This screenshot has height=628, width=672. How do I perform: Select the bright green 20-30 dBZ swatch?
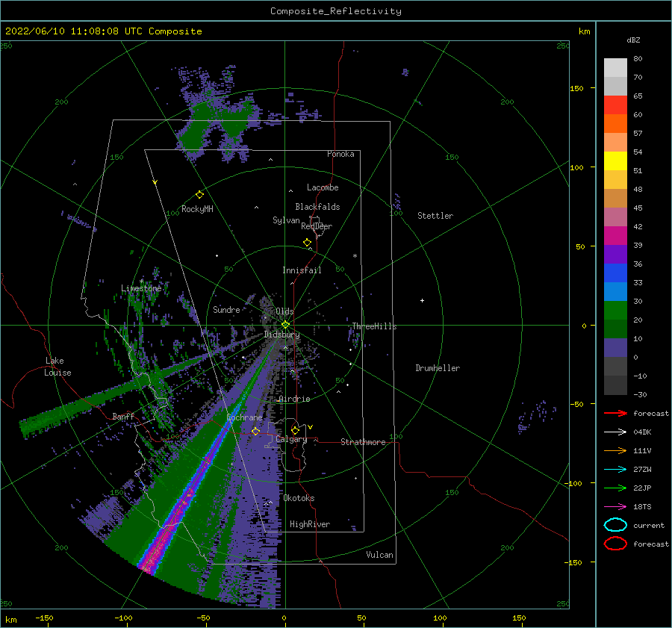pos(615,311)
